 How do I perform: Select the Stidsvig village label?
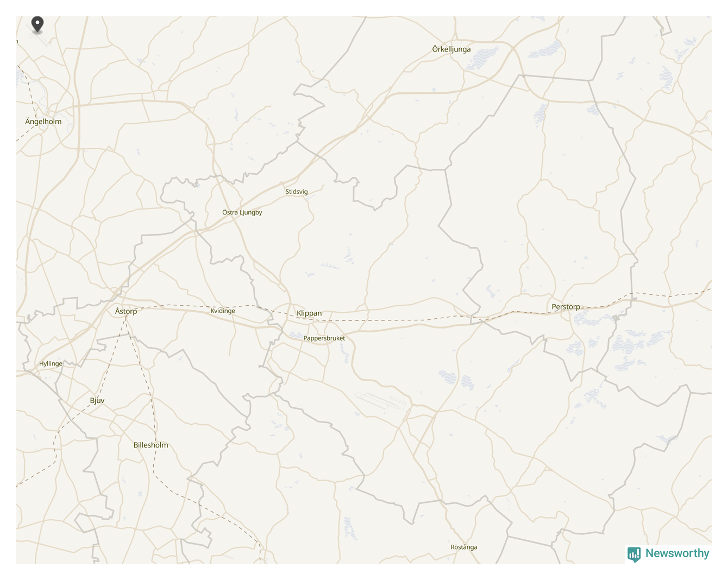pos(297,192)
